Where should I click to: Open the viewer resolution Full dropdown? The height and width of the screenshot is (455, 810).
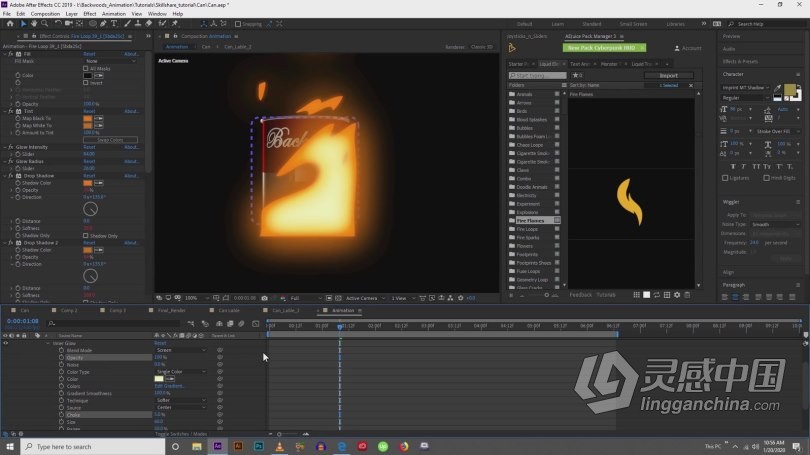point(305,298)
